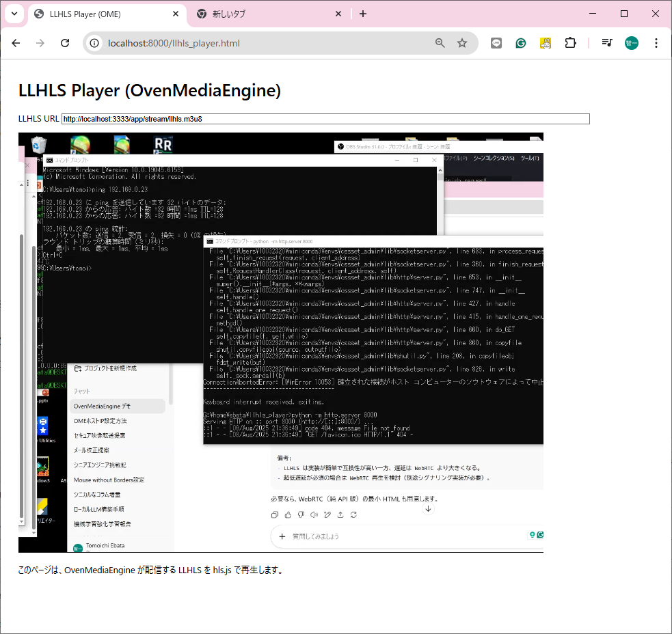The height and width of the screenshot is (634, 672).
Task: Edit the LLHLS URL input field
Action: click(325, 119)
